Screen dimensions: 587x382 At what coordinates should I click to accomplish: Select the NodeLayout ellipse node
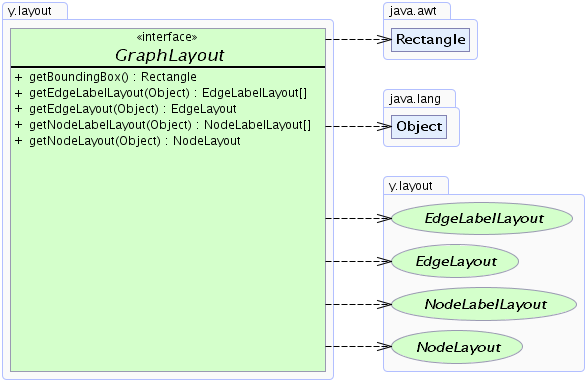(457, 347)
